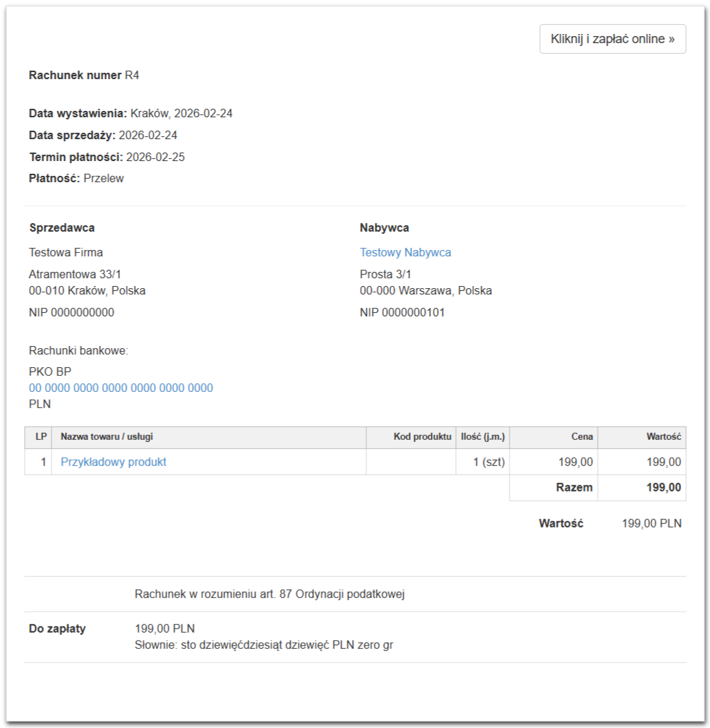Open the Przykładowy produkt link
Image resolution: width=710 pixels, height=728 pixels.
coord(113,462)
